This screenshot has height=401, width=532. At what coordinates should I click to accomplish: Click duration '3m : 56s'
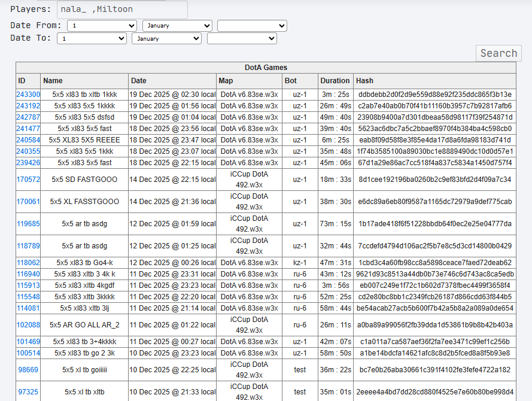pos(336,285)
